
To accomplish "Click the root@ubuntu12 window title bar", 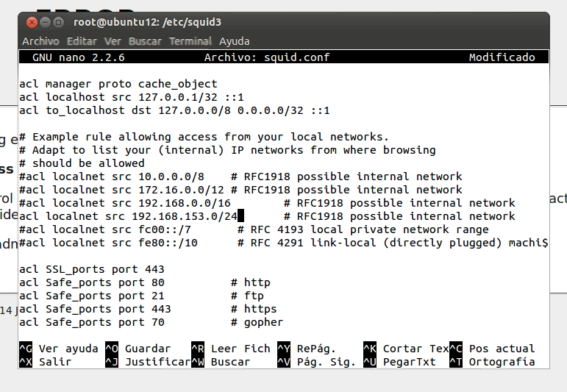I will [294, 23].
